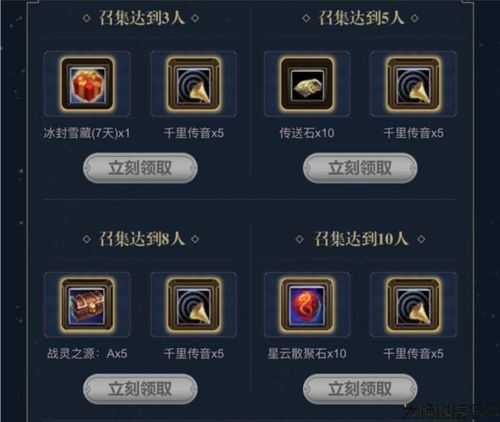500x422 pixels.
Task: Select the 千里传音 horn icon under 召集达到3人
Action: click(194, 84)
